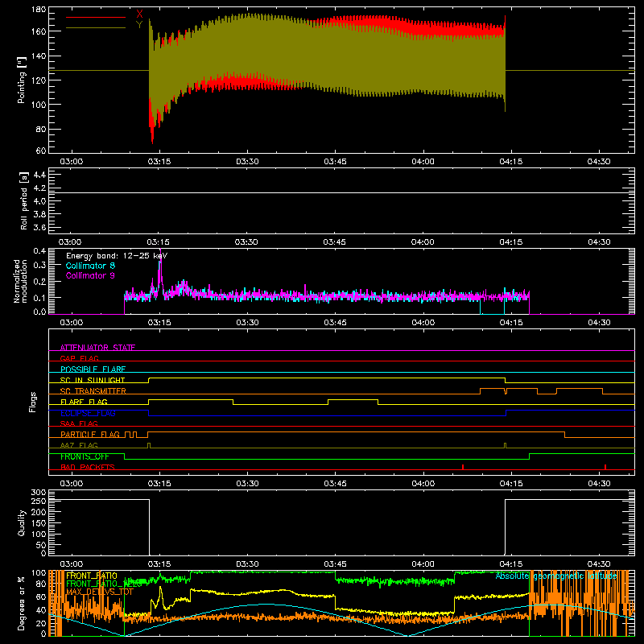Click the GAP_FLAG label
The image size is (644, 644).
click(x=79, y=358)
